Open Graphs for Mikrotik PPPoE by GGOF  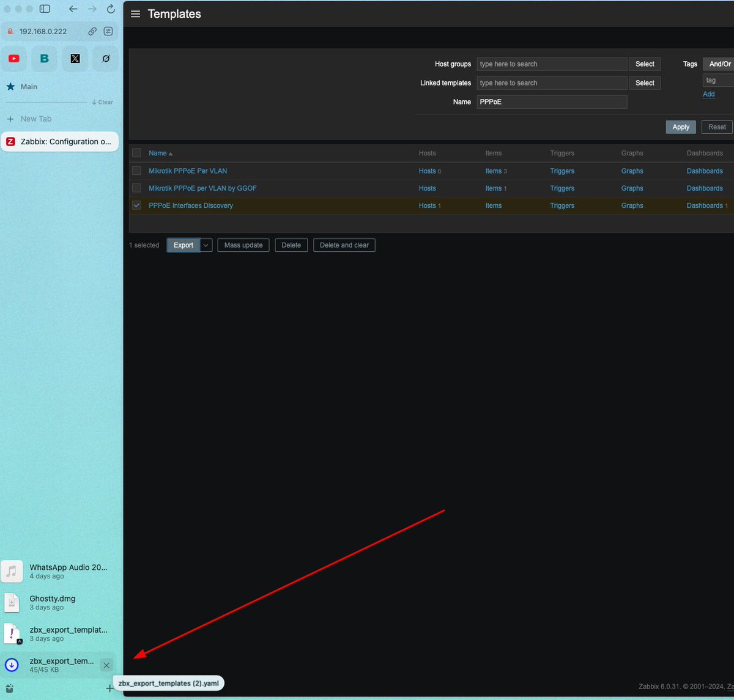632,188
